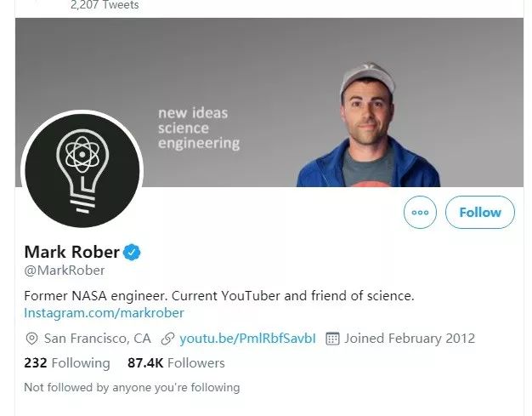Click the three-dot more options button
Image resolution: width=532 pixels, height=416 pixels.
420,212
